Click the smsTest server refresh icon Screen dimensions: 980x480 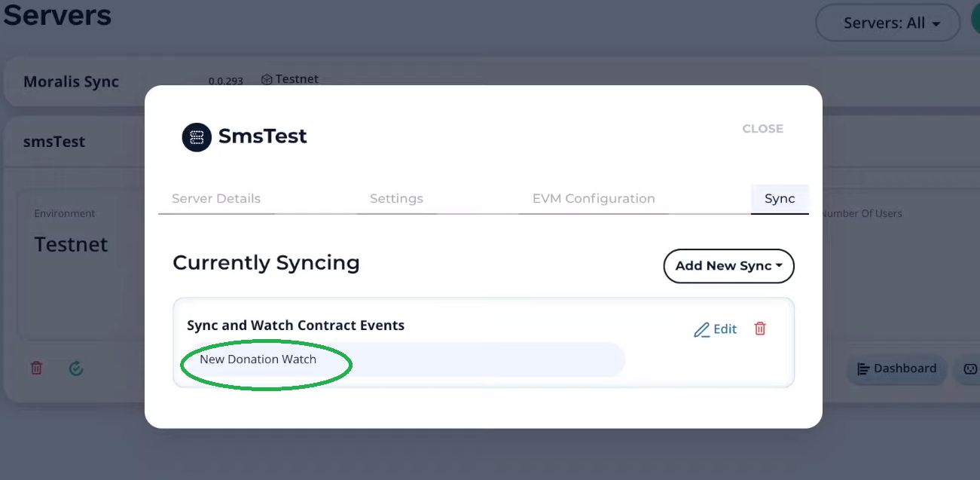coord(75,368)
